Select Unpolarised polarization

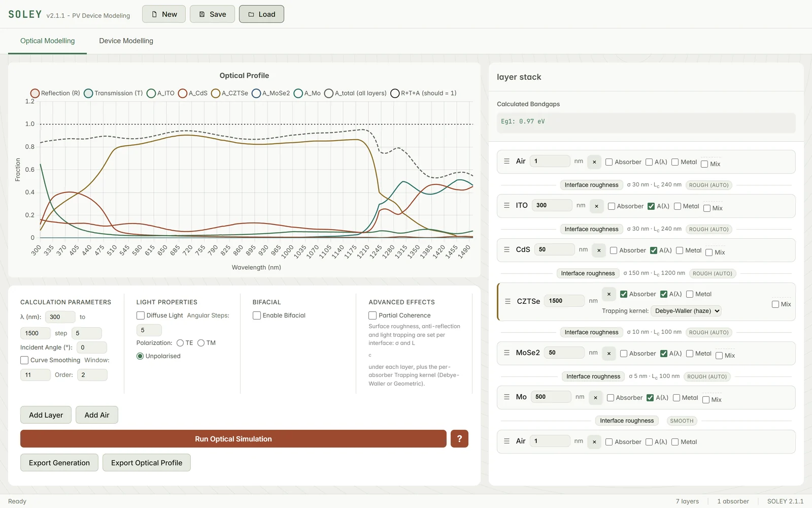click(140, 356)
